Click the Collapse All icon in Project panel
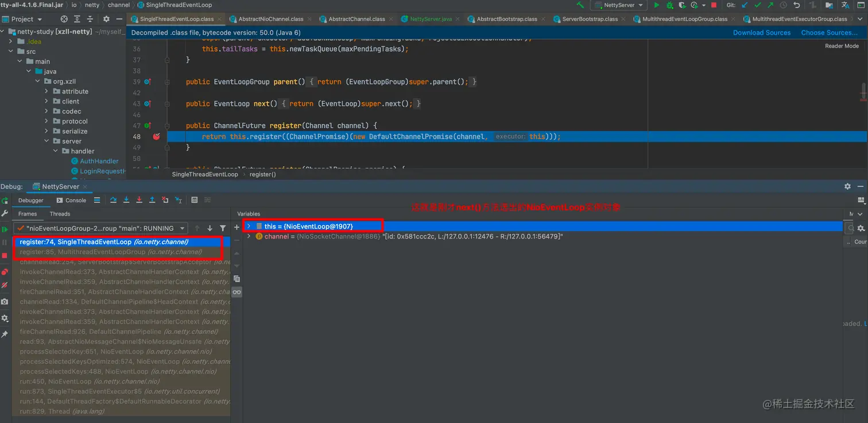868x423 pixels. tap(89, 19)
